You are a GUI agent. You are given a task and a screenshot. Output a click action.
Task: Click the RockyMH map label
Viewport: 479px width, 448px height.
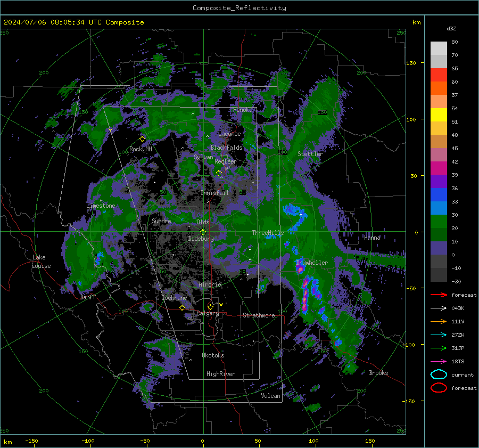pyautogui.click(x=141, y=149)
